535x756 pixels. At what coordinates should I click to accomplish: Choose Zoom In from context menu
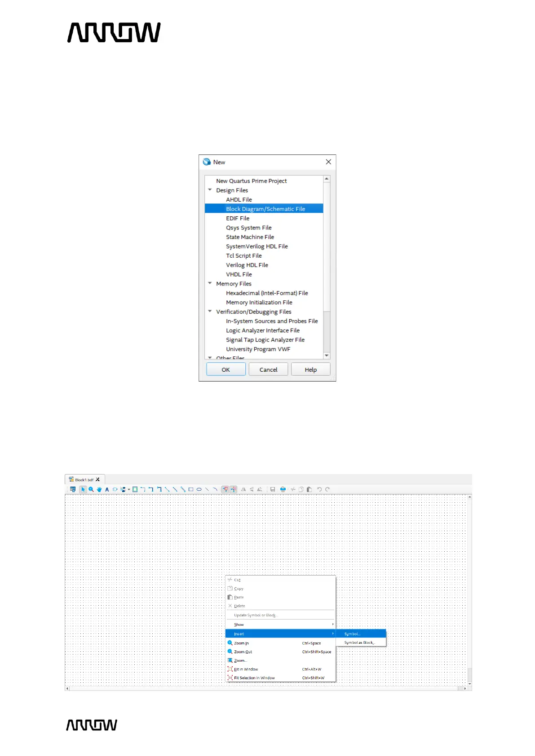pyautogui.click(x=280, y=643)
